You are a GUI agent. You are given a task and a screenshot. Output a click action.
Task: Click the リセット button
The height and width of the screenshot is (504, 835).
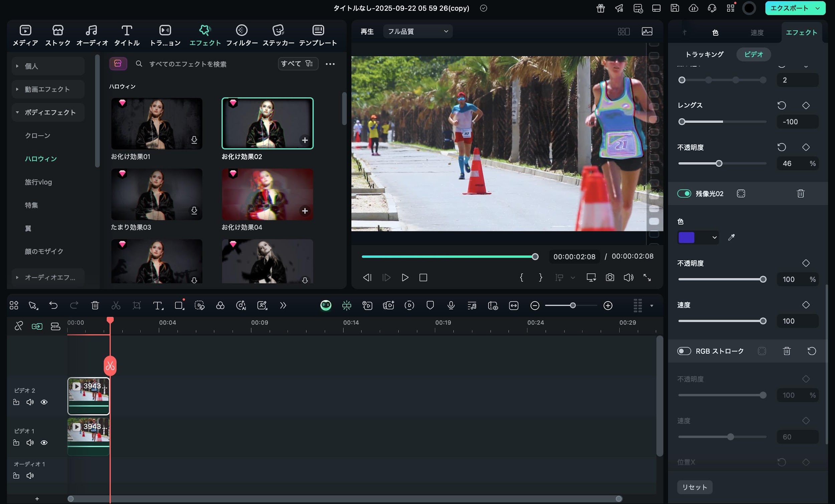(x=695, y=487)
